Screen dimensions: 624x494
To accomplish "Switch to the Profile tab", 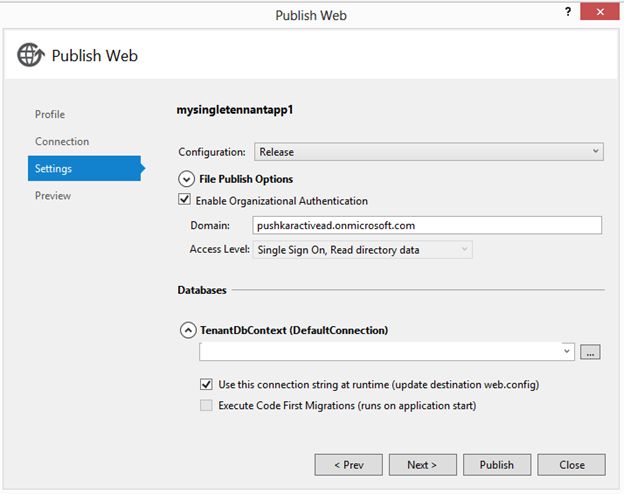I will 50,115.
